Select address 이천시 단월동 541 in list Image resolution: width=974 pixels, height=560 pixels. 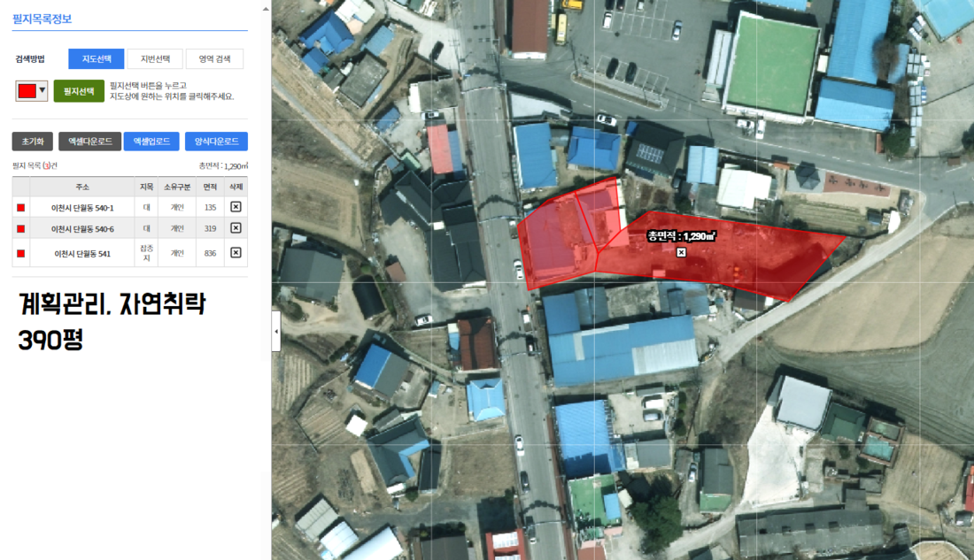[81, 253]
